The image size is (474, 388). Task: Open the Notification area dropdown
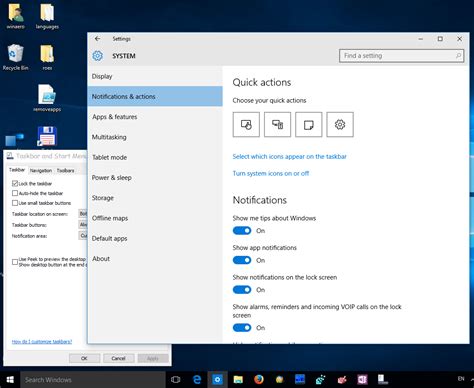[x=83, y=236]
